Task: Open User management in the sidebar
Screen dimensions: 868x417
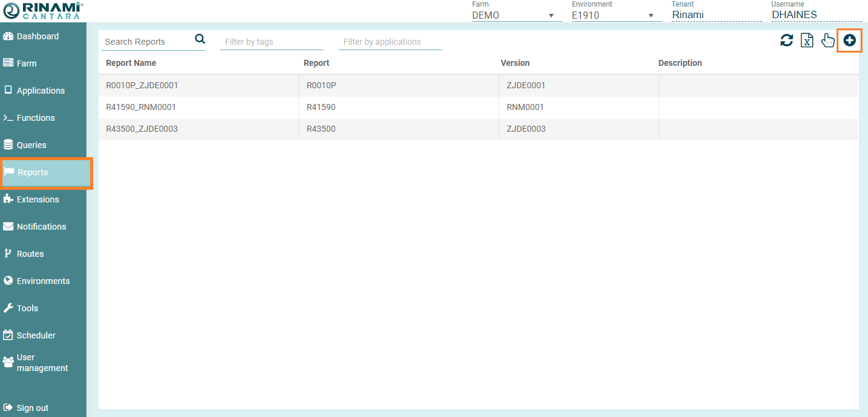Action: (x=42, y=363)
